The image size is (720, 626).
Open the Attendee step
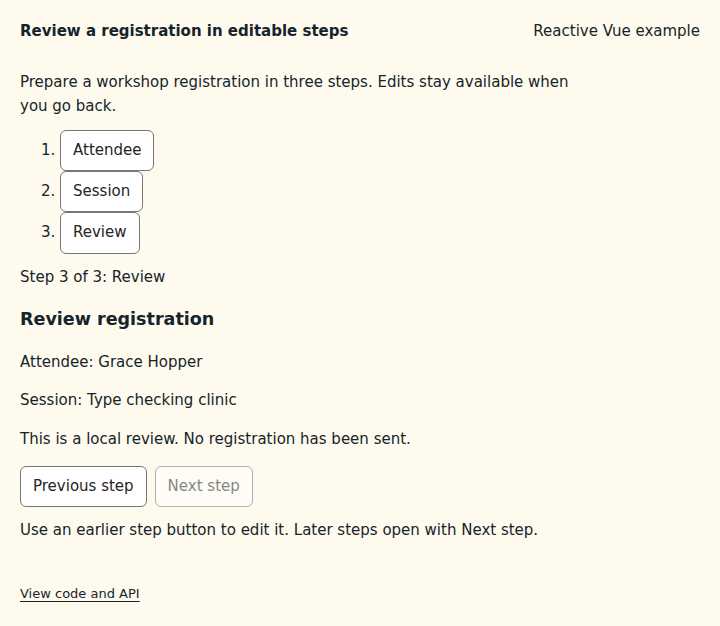107,150
